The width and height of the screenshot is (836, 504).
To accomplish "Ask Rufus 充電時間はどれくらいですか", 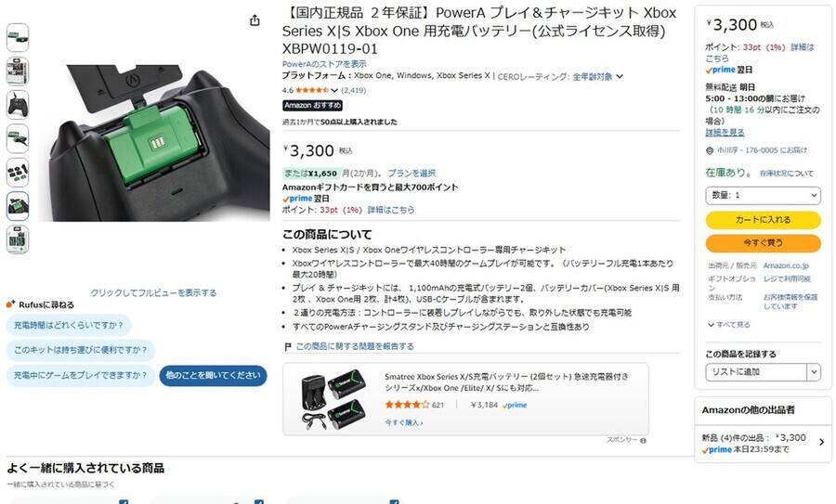I will (69, 325).
